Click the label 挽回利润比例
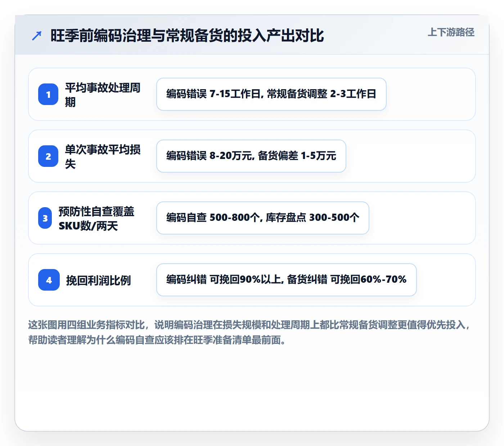 (98, 280)
